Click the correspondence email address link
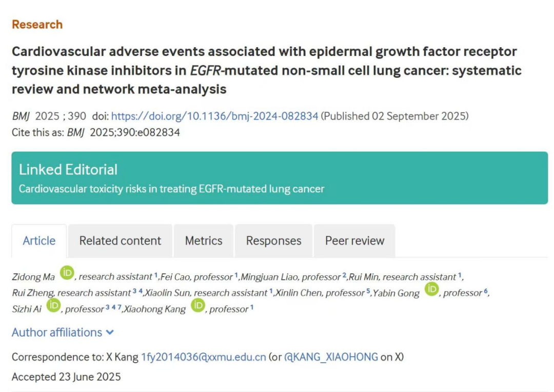This screenshot has height=392, width=554. coord(204,357)
